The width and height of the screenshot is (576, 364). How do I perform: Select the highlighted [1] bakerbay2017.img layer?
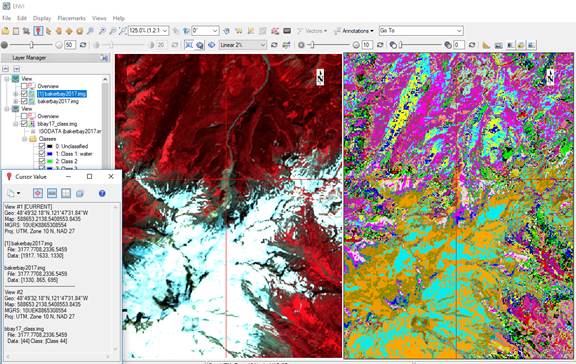pyautogui.click(x=62, y=94)
